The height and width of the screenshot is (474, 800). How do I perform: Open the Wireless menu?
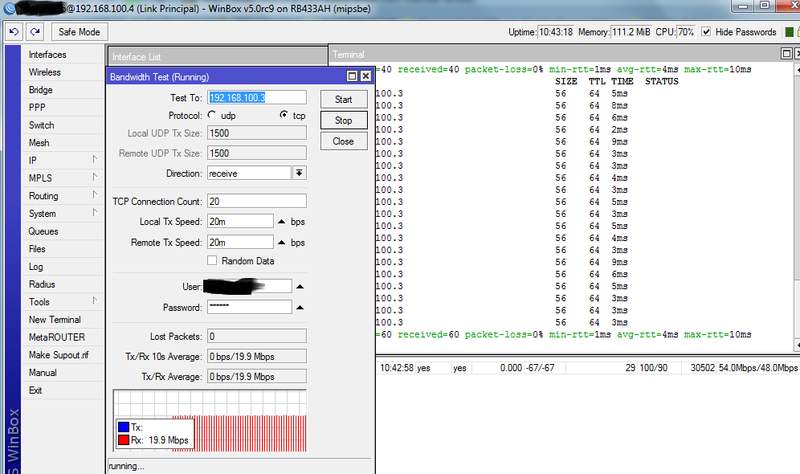pos(45,72)
